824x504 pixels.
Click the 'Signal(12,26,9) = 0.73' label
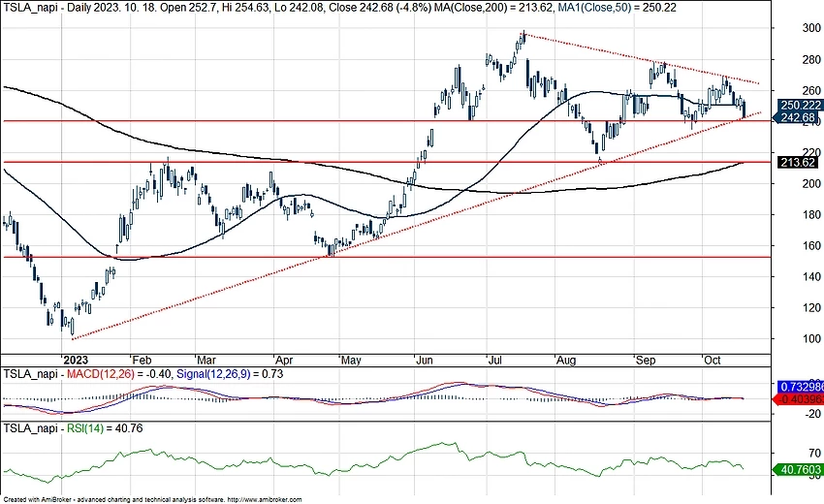(230, 374)
